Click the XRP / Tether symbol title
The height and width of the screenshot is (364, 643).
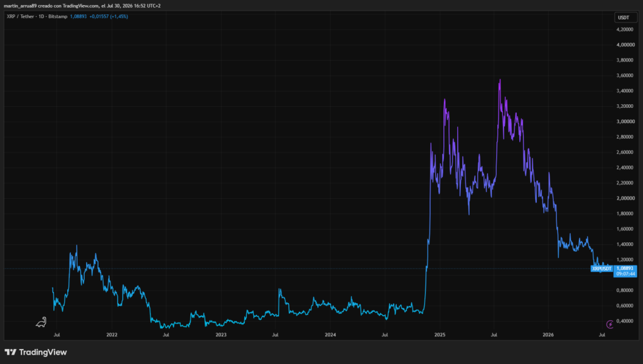coord(37,16)
